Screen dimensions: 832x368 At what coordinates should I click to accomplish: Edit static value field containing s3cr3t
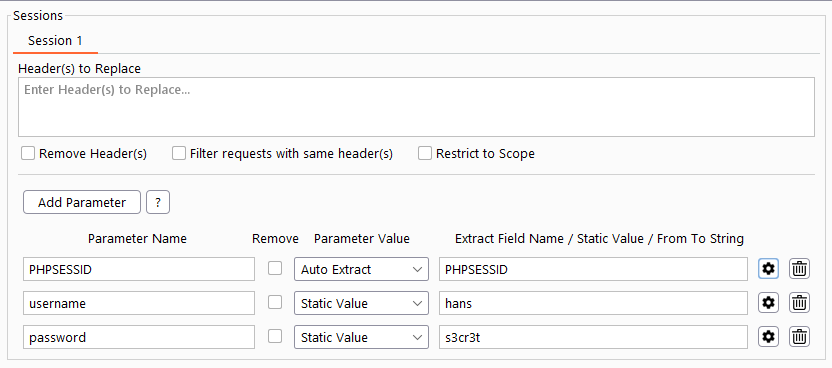click(x=593, y=337)
